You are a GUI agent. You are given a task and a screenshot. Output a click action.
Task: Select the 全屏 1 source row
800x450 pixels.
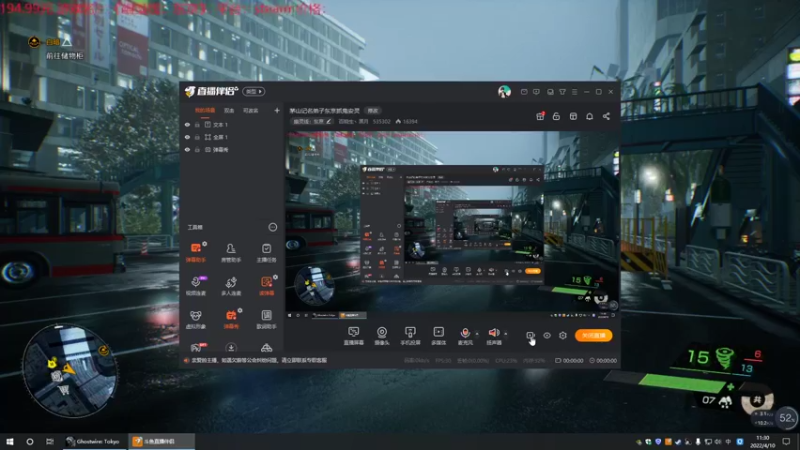[x=232, y=137]
